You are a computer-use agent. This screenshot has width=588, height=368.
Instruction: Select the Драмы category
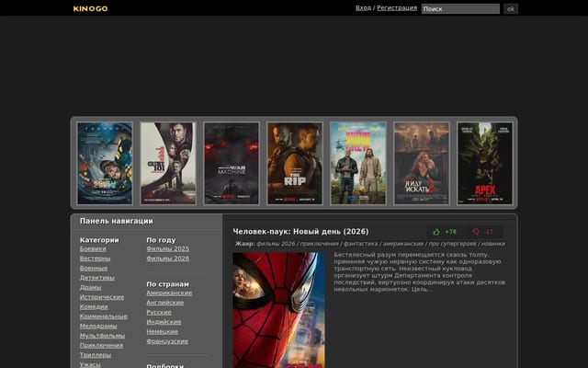pyautogui.click(x=90, y=287)
